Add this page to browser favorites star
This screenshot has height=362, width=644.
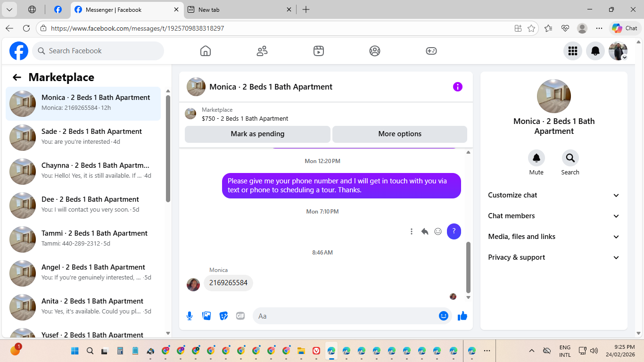531,28
